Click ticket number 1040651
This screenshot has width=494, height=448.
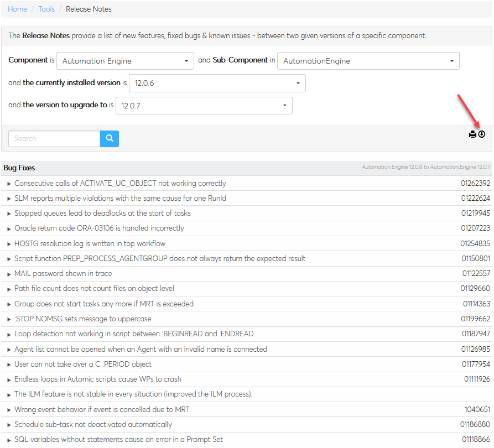point(477,410)
